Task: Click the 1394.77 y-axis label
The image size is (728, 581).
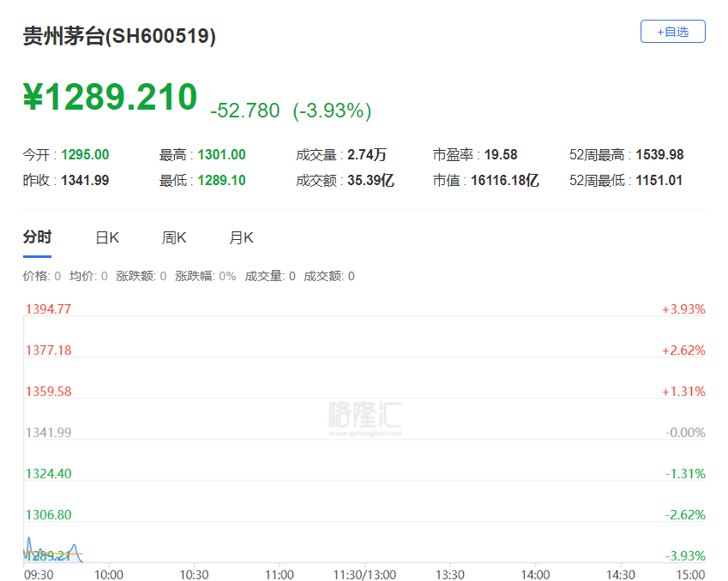Action: 48,309
